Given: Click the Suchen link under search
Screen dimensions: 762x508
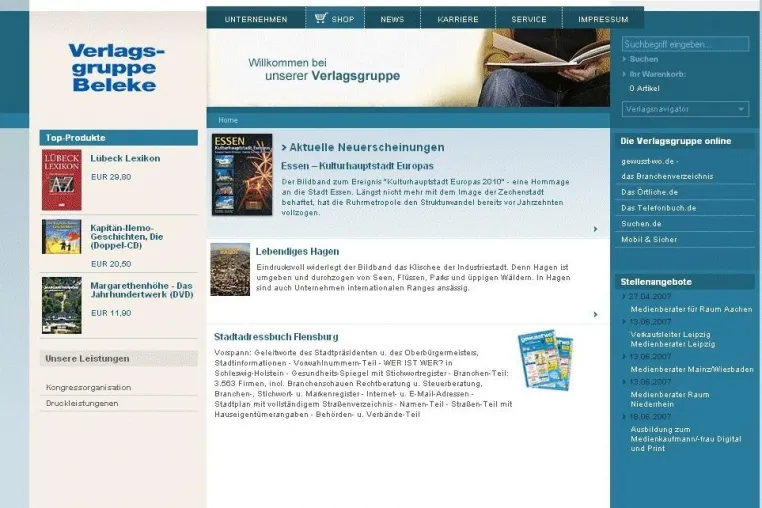Looking at the screenshot, I should [643, 59].
